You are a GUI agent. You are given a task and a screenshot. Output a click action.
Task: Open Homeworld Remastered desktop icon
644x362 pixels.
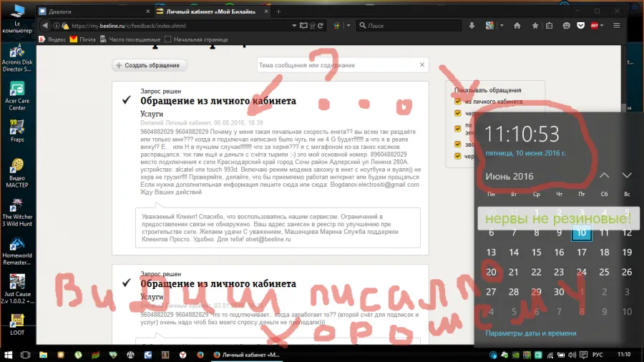(x=17, y=251)
